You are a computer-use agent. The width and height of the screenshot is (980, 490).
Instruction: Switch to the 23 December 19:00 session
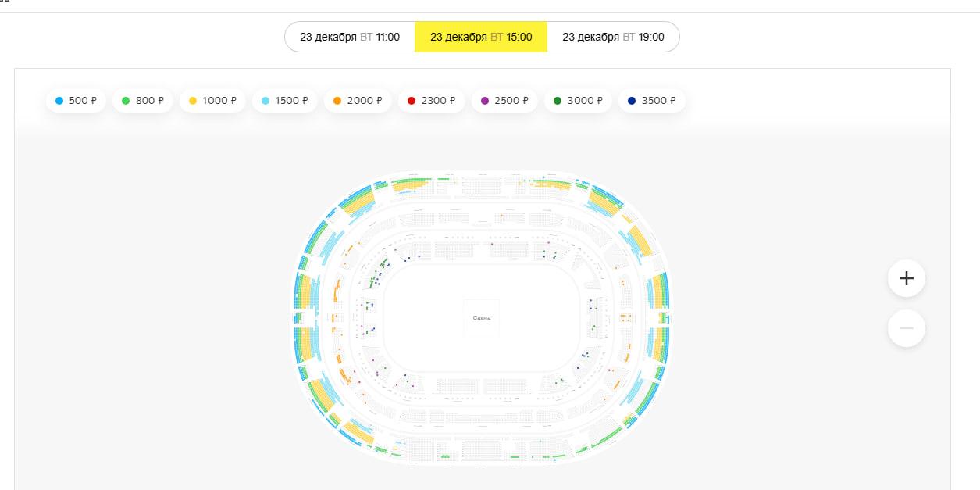(613, 37)
